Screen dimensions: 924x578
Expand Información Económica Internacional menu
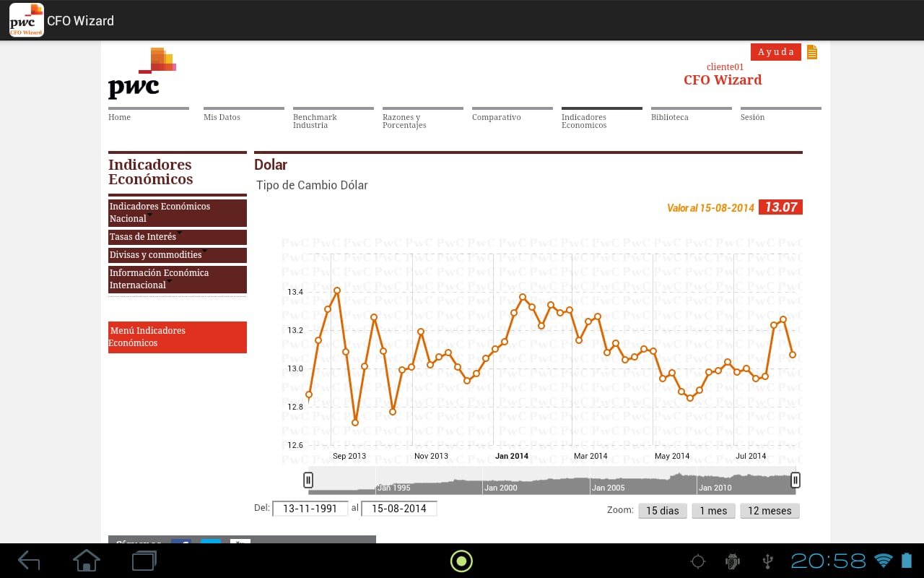pos(178,279)
